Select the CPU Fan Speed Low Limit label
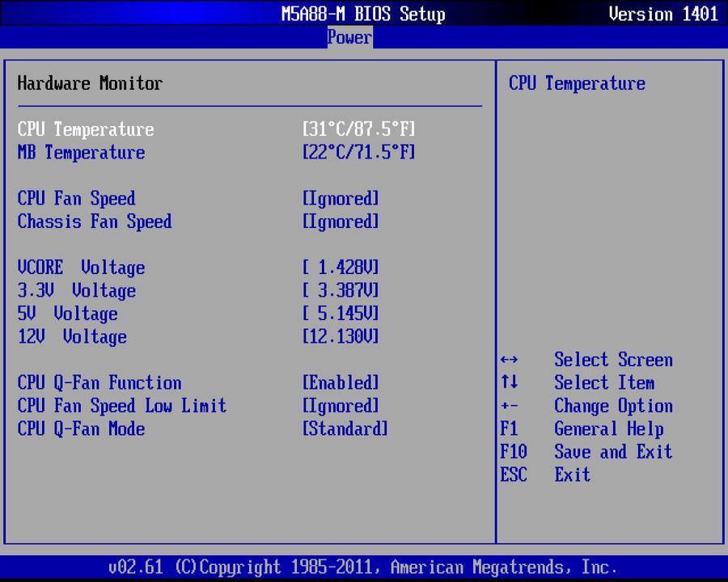This screenshot has height=582, width=728. coord(122,406)
